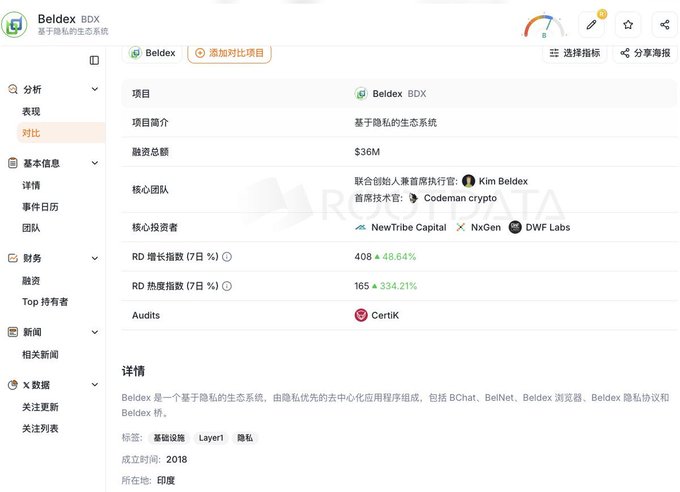Click the pencil edit icon

click(x=592, y=24)
